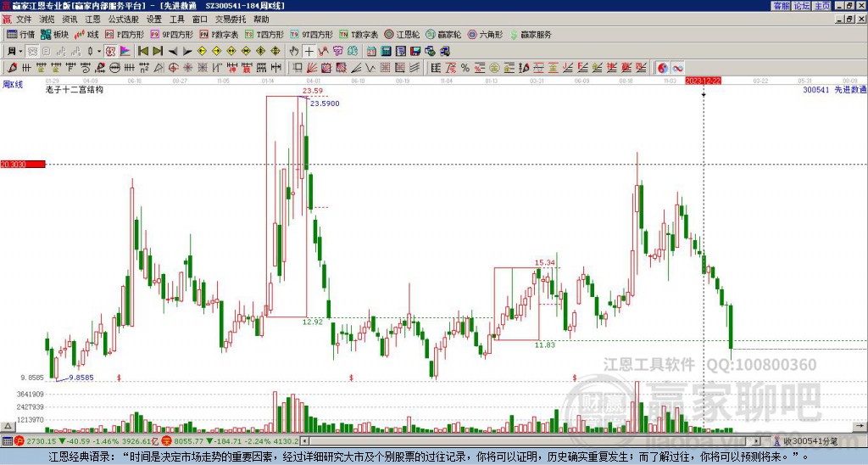868x465 pixels.
Task: Open the 交易委托 menu
Action: pyautogui.click(x=231, y=18)
